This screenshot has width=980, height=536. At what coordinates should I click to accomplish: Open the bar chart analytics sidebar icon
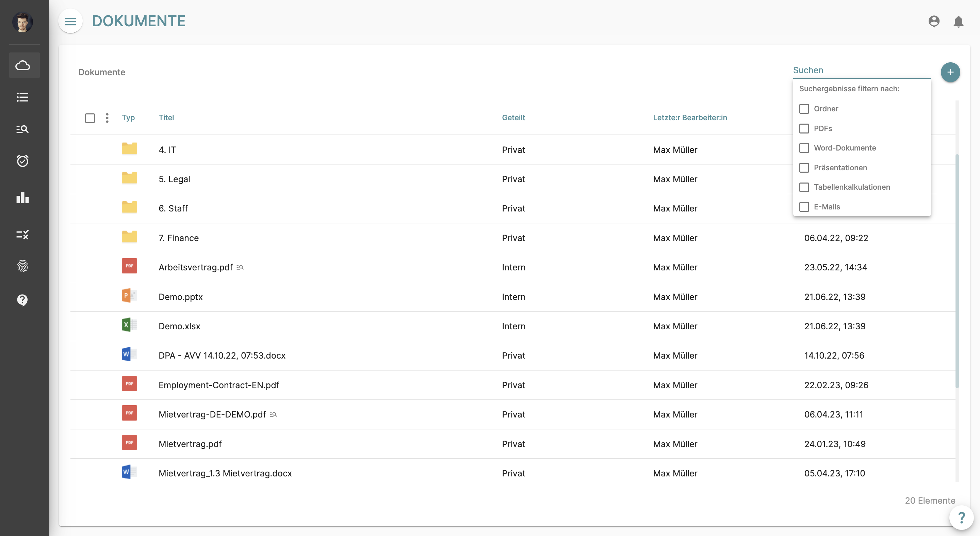[23, 198]
